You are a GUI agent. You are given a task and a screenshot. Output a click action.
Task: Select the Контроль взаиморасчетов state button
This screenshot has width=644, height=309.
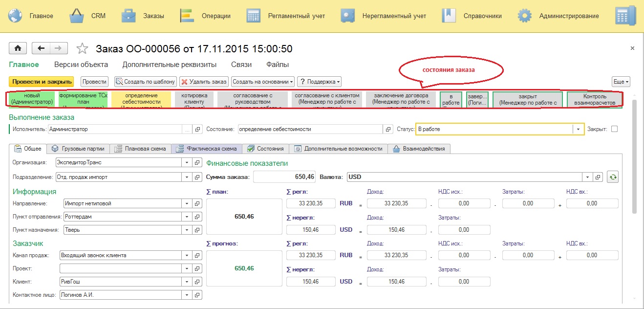point(595,100)
